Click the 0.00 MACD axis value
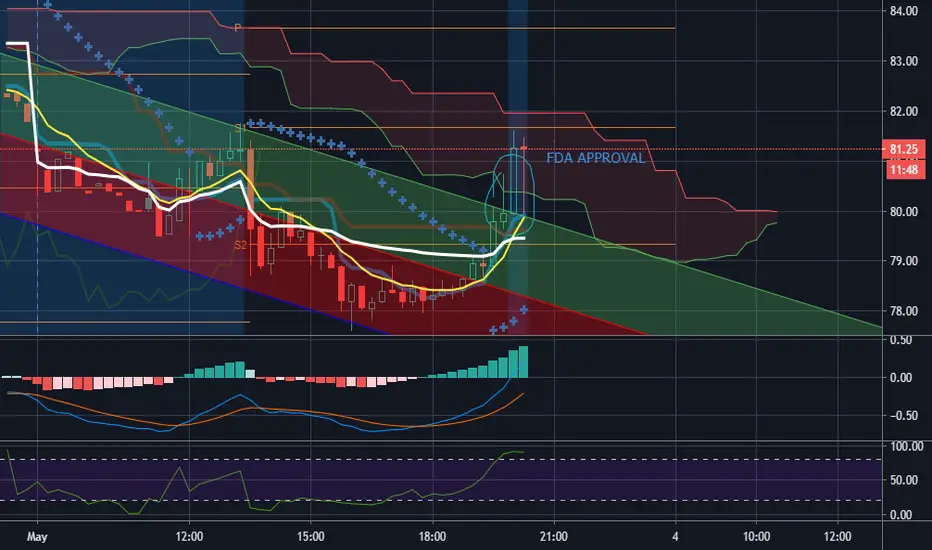The height and width of the screenshot is (550, 932). click(x=900, y=378)
